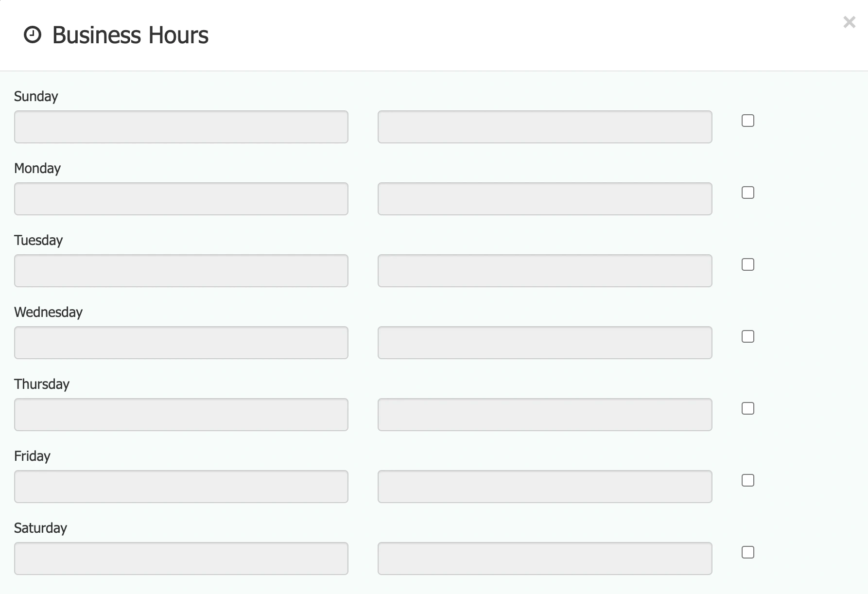868x594 pixels.
Task: Focus the Tuesday opening time input
Action: click(x=181, y=271)
